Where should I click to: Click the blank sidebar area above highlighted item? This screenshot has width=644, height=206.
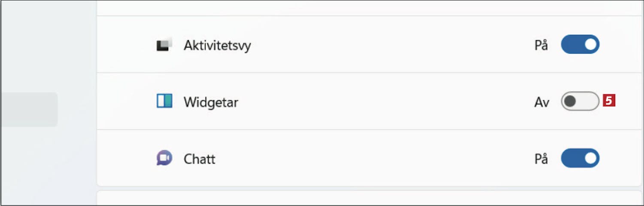point(48,45)
